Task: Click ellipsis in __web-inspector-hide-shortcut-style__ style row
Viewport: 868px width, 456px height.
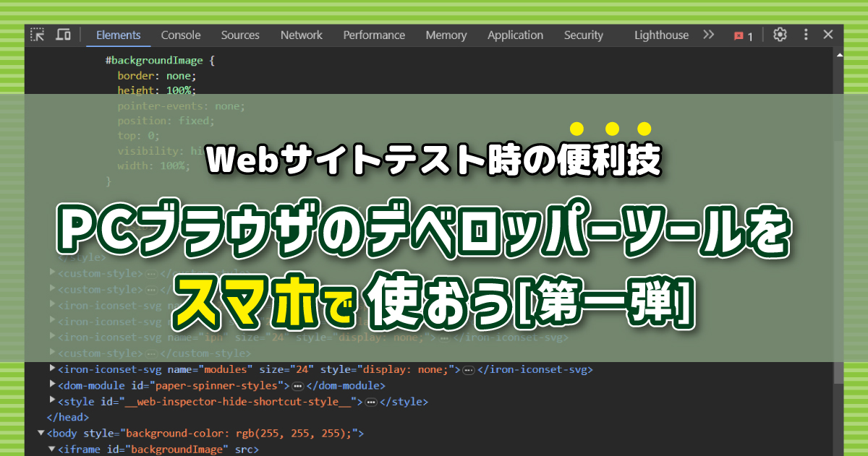Action: (x=370, y=402)
